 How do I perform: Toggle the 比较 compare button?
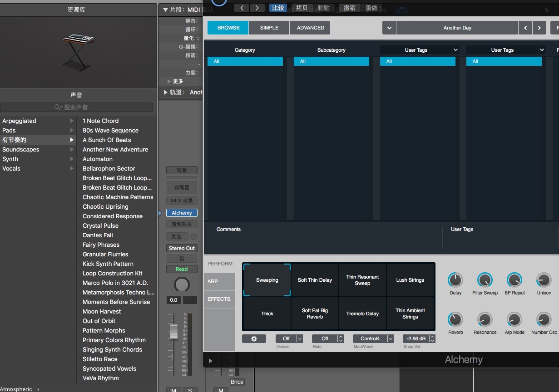(278, 8)
